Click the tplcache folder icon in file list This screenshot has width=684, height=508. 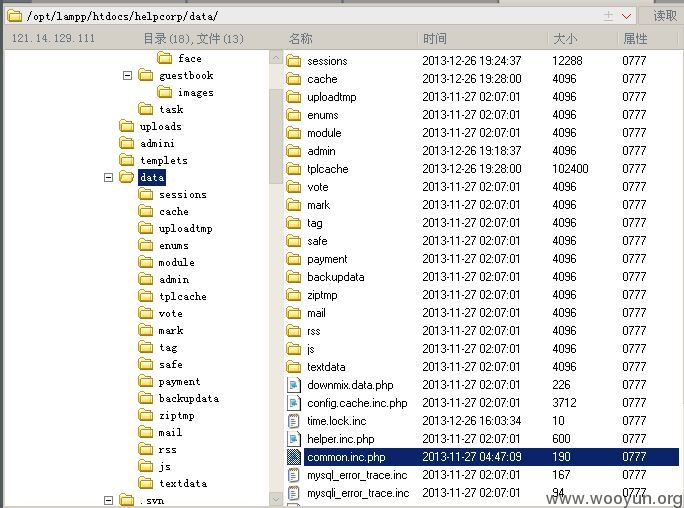(294, 169)
